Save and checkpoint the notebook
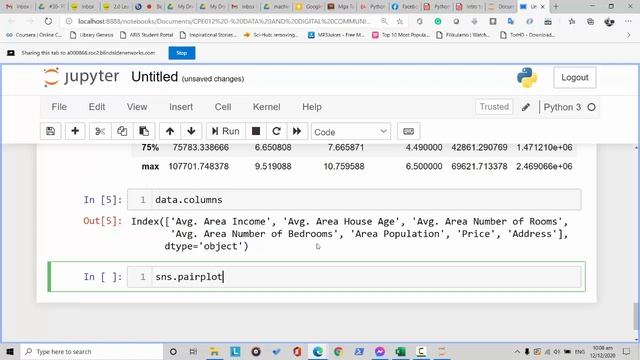The height and width of the screenshot is (360, 640). tap(51, 131)
